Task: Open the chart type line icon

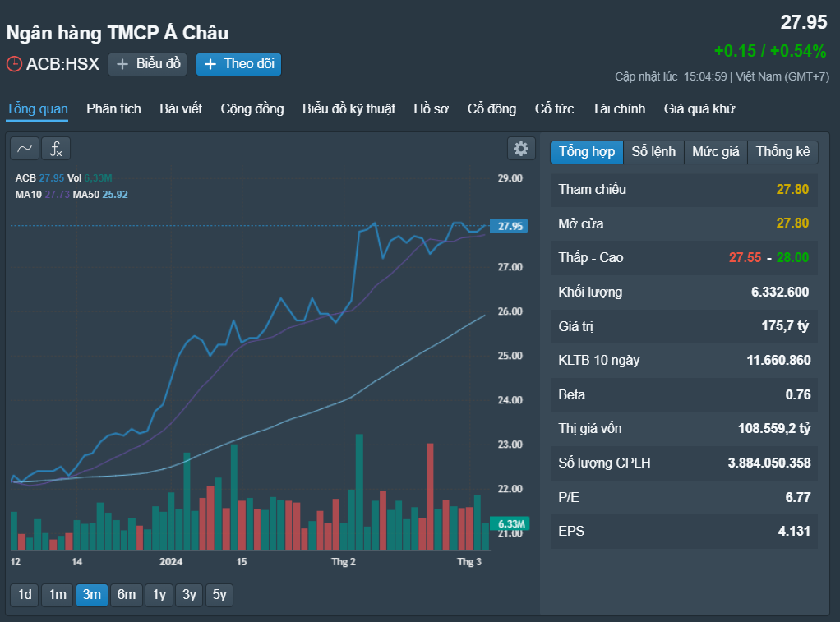Action: coord(25,149)
